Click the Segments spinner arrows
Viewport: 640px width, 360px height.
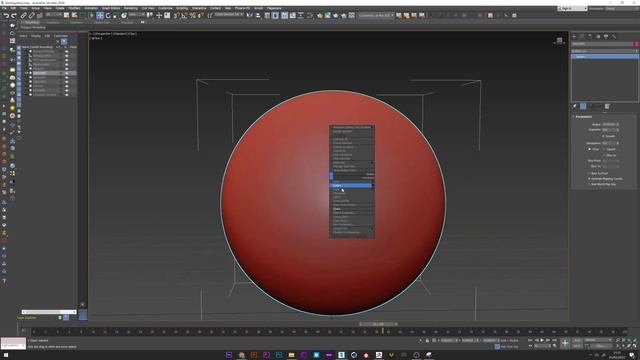click(618, 129)
